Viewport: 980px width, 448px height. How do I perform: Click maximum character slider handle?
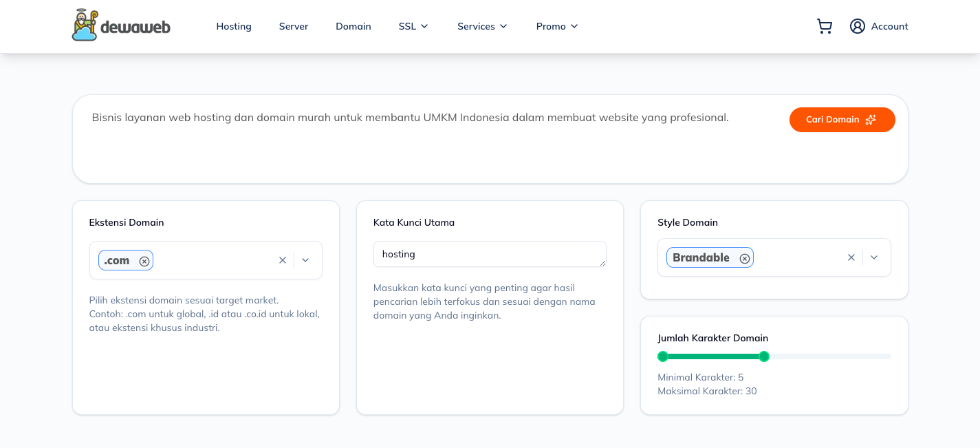[x=764, y=356]
